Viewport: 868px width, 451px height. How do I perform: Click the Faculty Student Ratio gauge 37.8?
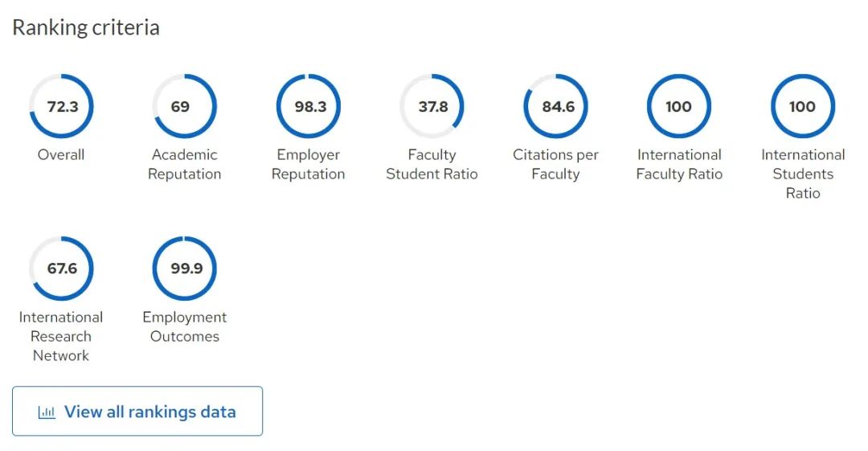[432, 106]
